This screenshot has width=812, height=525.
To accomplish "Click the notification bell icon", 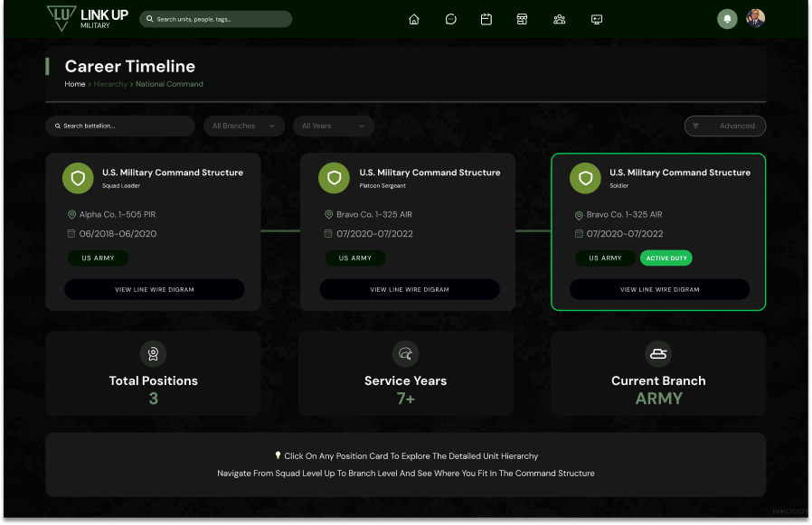I will pyautogui.click(x=726, y=19).
